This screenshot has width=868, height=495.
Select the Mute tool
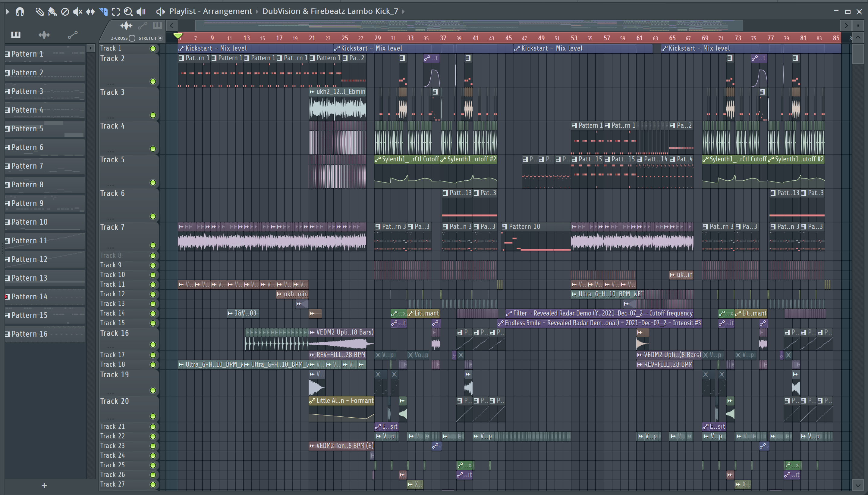click(77, 11)
